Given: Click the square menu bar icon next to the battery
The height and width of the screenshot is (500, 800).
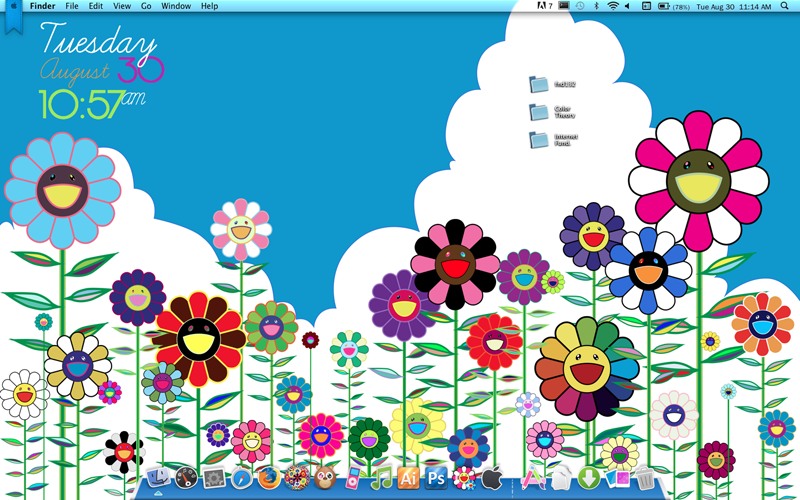Looking at the screenshot, I should [646, 6].
